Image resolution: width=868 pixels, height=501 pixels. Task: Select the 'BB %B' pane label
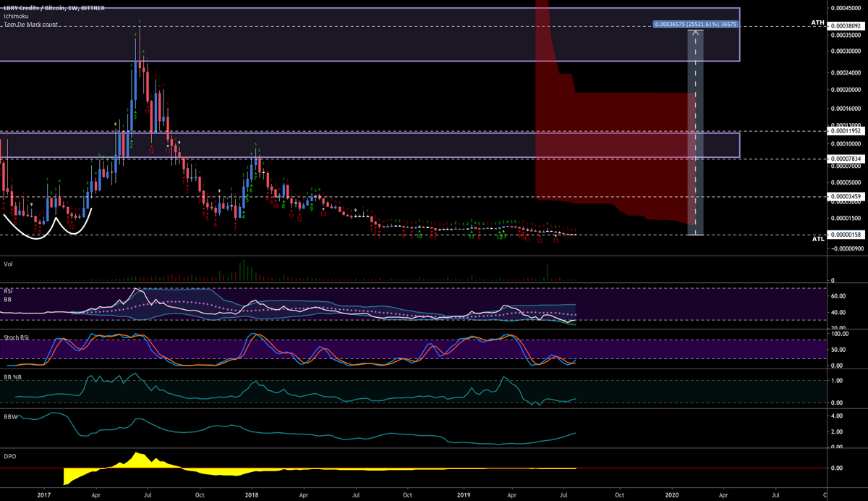tap(14, 377)
